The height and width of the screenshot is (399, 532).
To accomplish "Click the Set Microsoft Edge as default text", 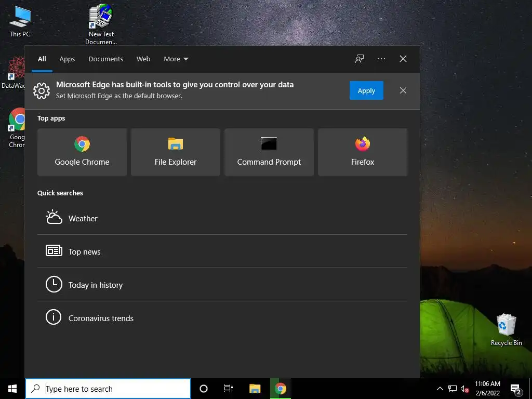I will [x=119, y=96].
